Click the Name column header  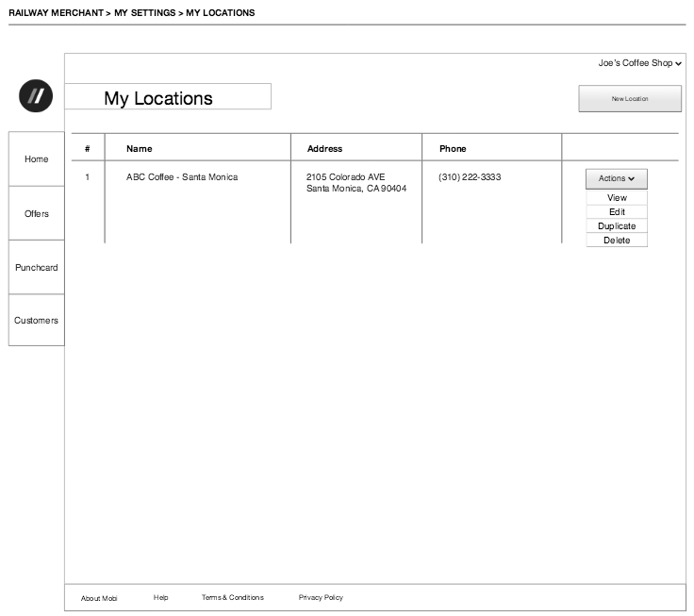[x=139, y=149]
